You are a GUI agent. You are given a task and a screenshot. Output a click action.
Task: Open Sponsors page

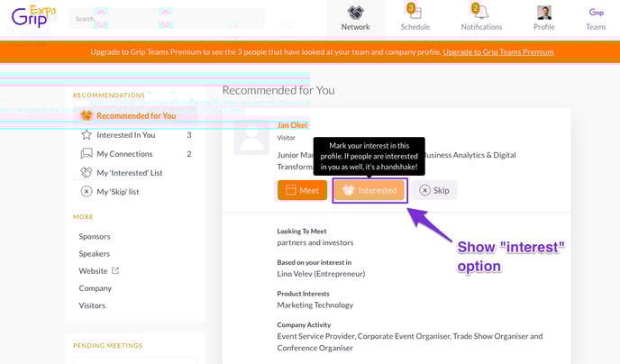click(x=95, y=236)
